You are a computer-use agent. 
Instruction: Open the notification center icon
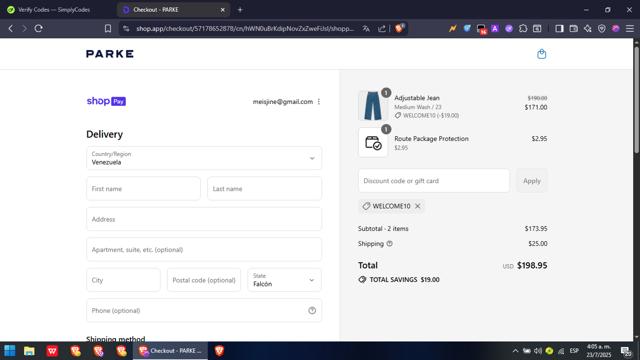point(626,351)
